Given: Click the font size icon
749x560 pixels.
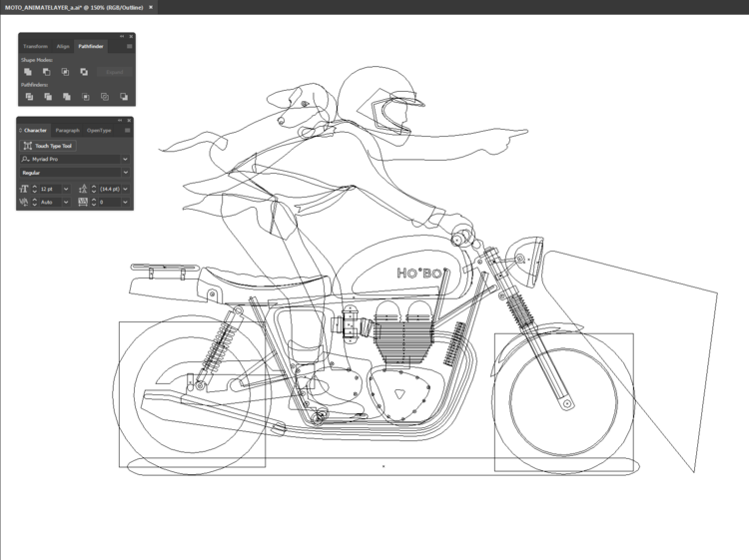Looking at the screenshot, I should (23, 189).
